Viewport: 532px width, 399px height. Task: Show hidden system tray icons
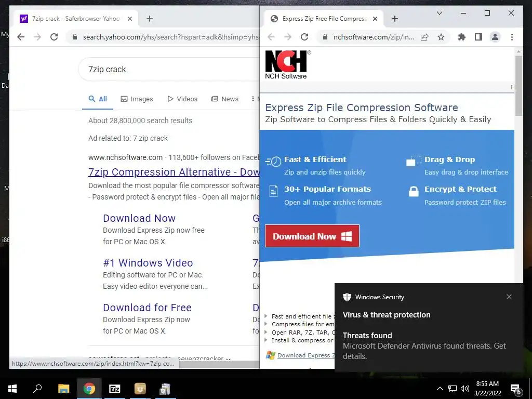440,389
